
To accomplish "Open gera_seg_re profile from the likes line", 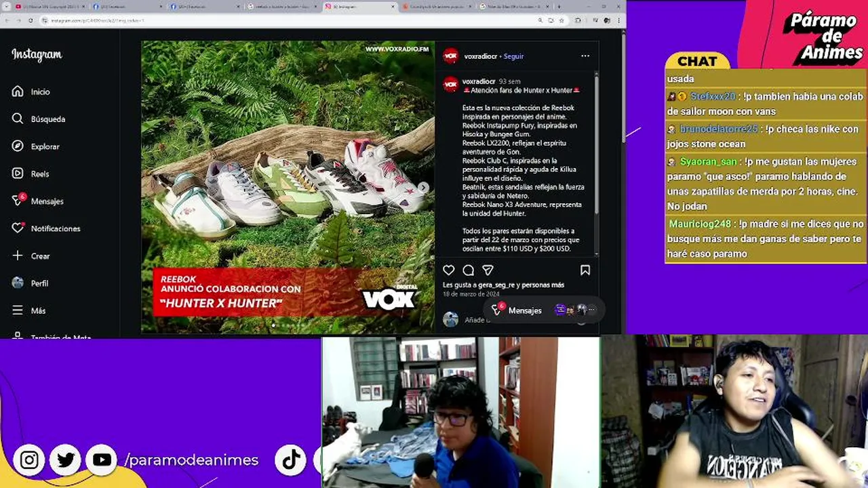I will (496, 285).
